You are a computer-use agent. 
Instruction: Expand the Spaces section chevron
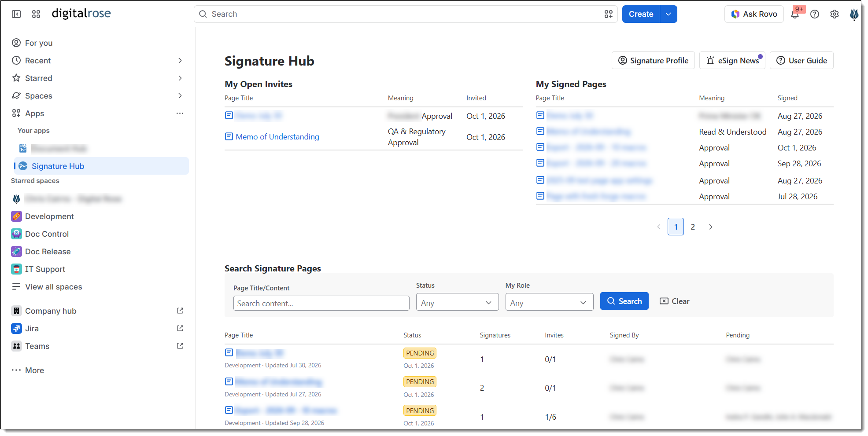coord(180,95)
